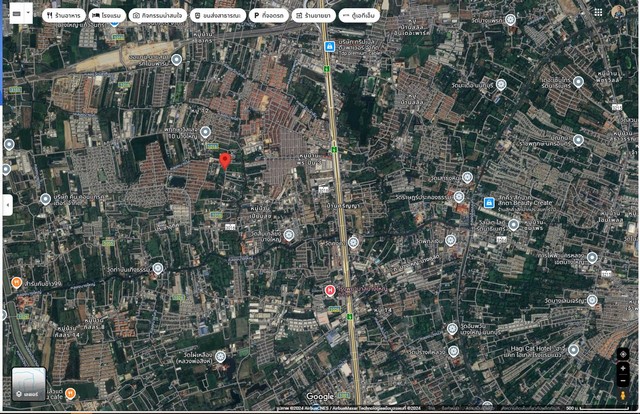The image size is (640, 414).
Task: Select the restaurants (ร้านอาหาร) category chip
Action: point(64,16)
